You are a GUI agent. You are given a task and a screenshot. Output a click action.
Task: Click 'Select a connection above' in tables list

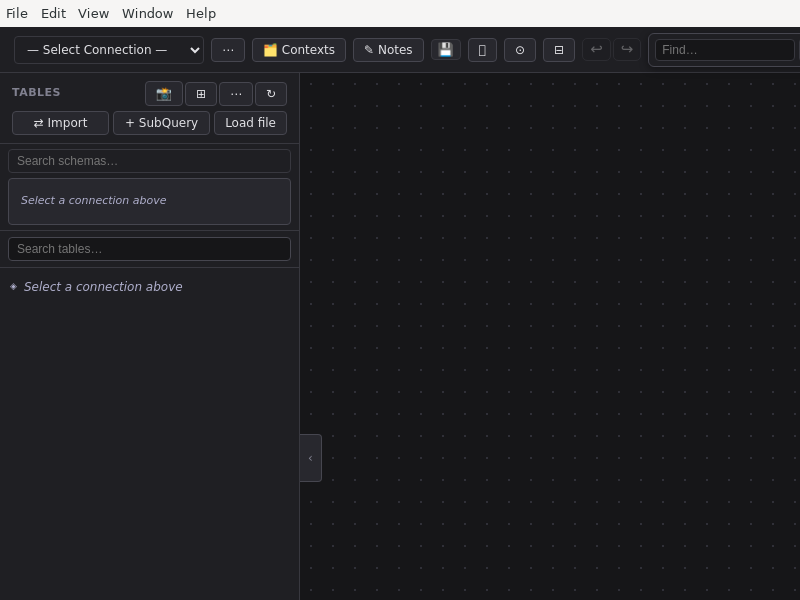point(103,287)
